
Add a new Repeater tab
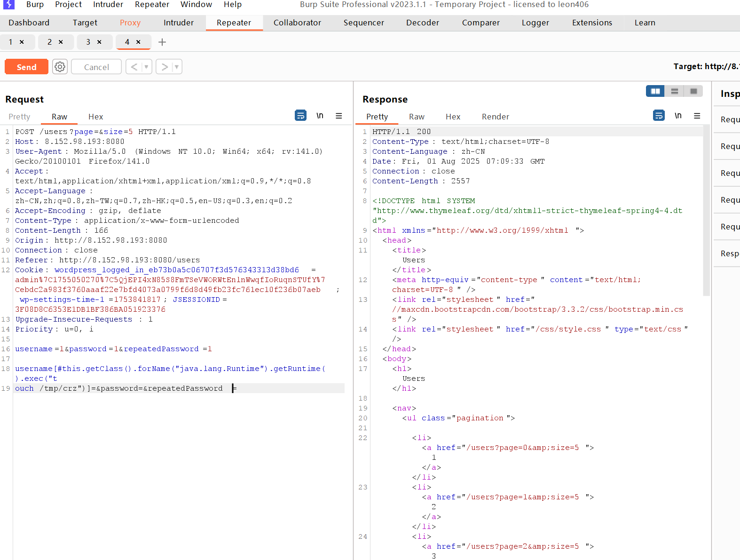(162, 42)
